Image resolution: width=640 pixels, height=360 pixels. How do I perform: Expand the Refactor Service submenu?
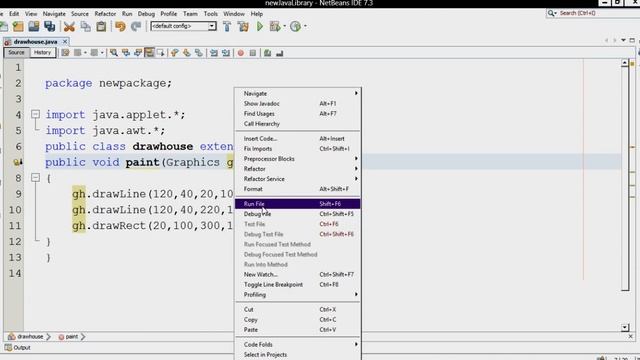point(298,179)
